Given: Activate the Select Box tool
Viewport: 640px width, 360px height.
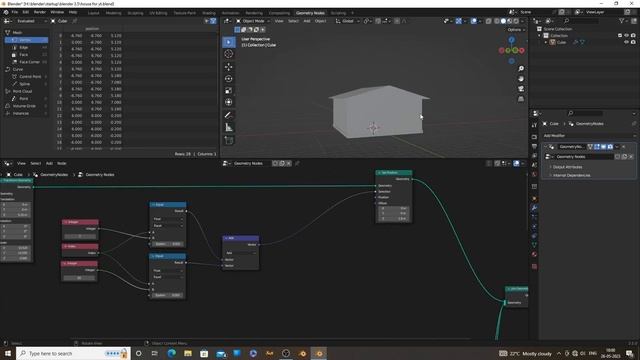Looking at the screenshot, I should [x=229, y=42].
